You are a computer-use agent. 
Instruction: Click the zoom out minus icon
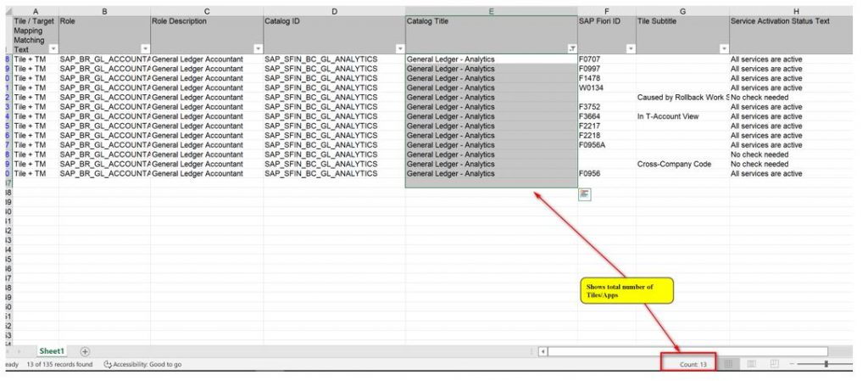tap(793, 364)
